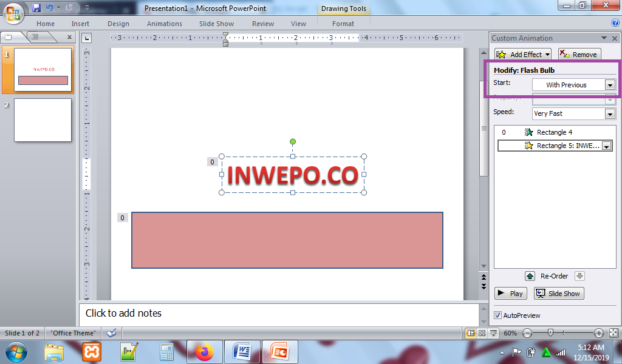Select the blank slide 2 thumbnail

pyautogui.click(x=43, y=120)
